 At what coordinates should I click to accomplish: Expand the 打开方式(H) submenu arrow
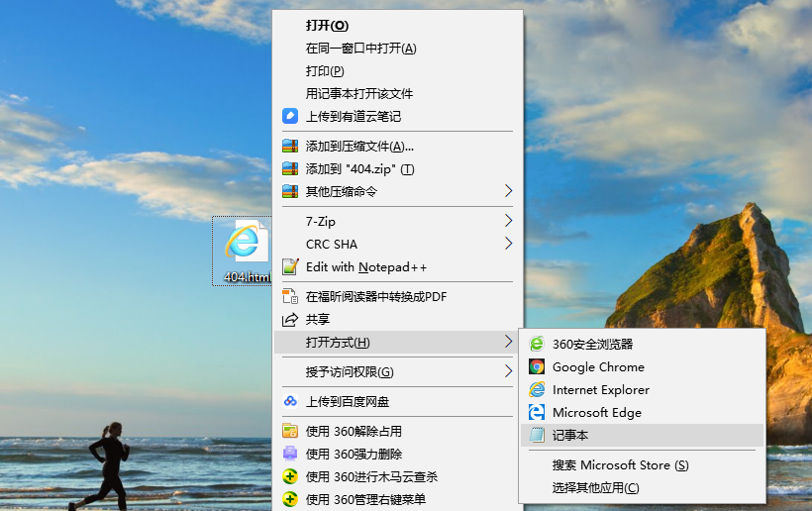point(509,342)
